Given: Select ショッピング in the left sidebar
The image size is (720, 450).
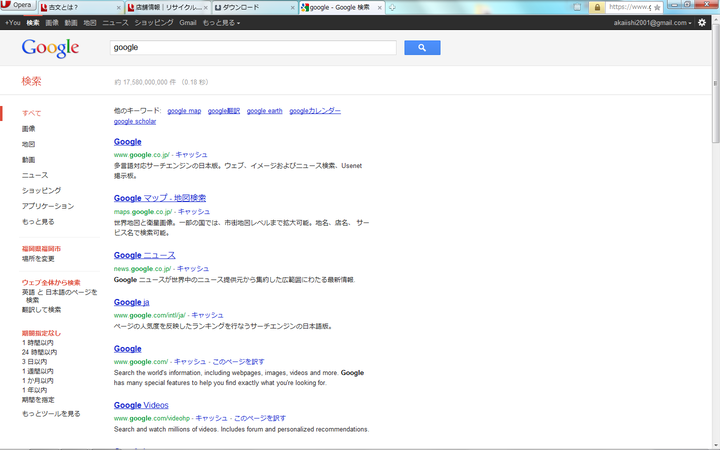Looking at the screenshot, I should pyautogui.click(x=41, y=191).
